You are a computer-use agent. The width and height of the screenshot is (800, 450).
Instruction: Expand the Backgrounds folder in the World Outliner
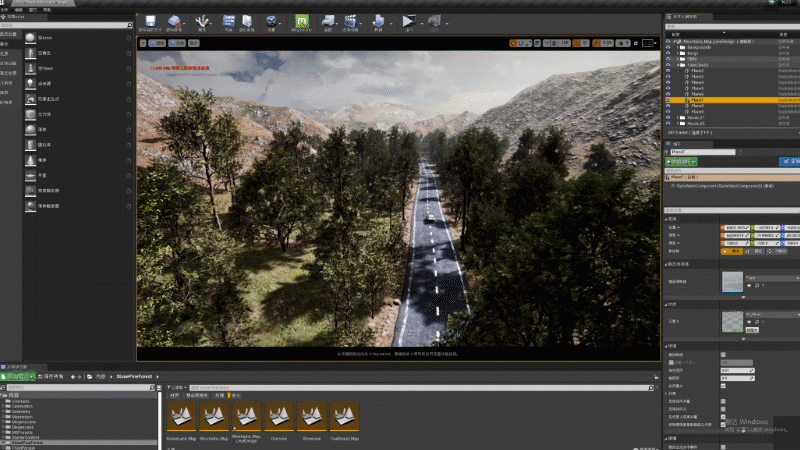click(678, 47)
